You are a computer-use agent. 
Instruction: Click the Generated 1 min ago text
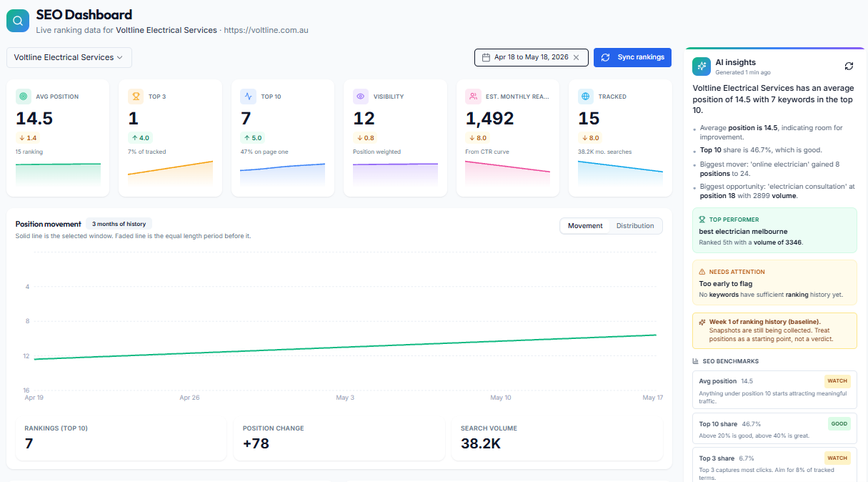click(743, 72)
